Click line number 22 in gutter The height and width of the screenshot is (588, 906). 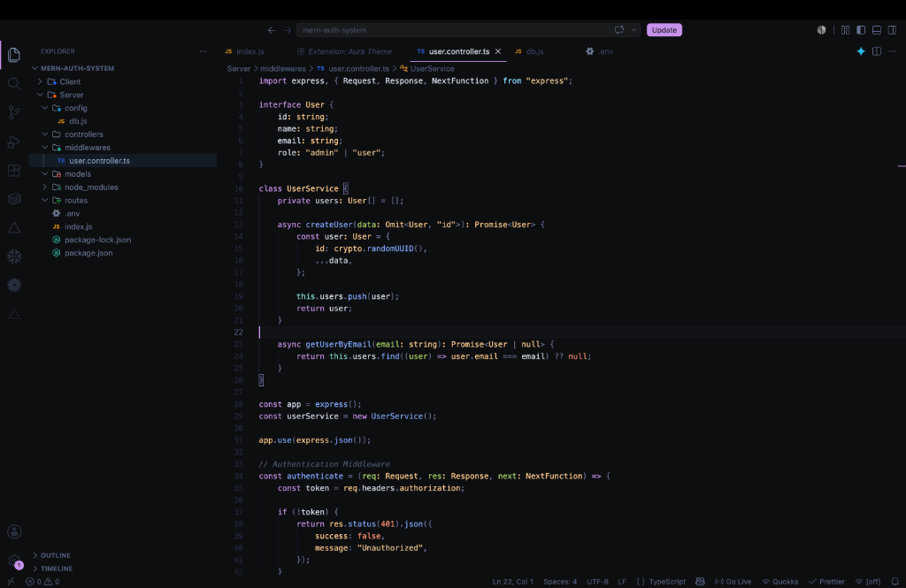[x=239, y=332]
